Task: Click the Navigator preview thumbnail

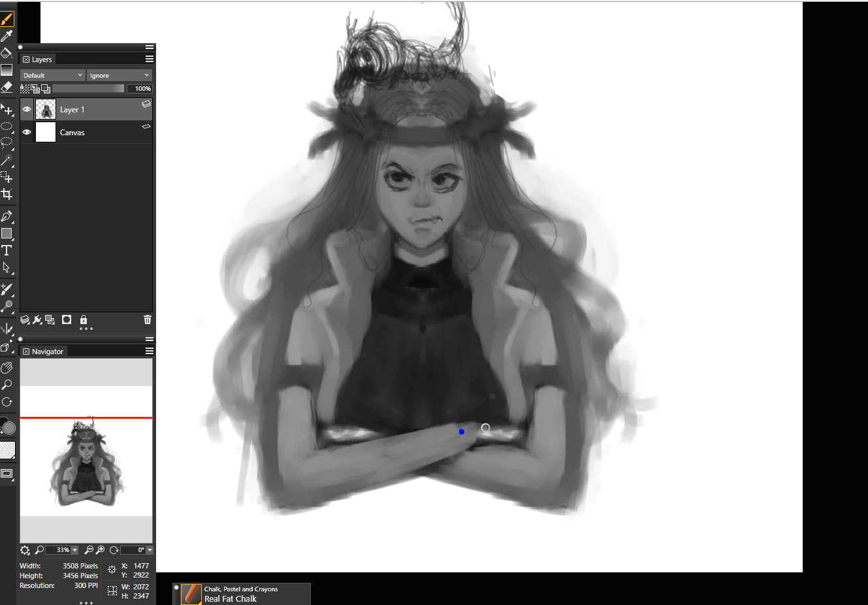Action: [86, 451]
